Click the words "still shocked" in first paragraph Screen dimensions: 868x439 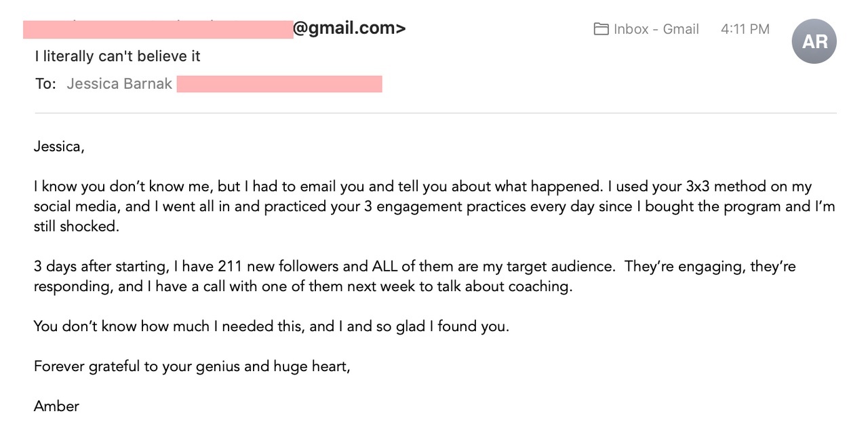coord(76,227)
